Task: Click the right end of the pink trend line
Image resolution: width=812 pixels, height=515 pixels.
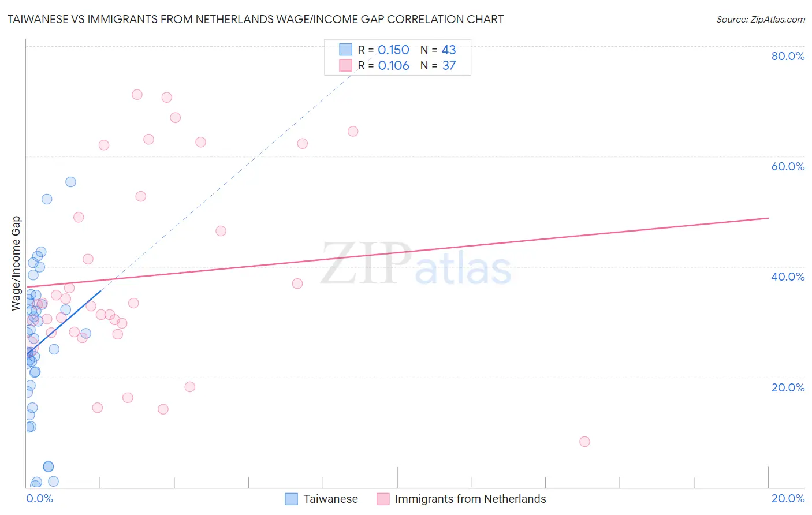Action: tap(768, 218)
